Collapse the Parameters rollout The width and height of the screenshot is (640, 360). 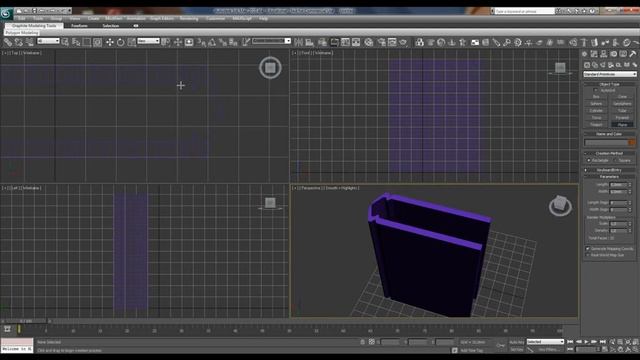[x=609, y=177]
